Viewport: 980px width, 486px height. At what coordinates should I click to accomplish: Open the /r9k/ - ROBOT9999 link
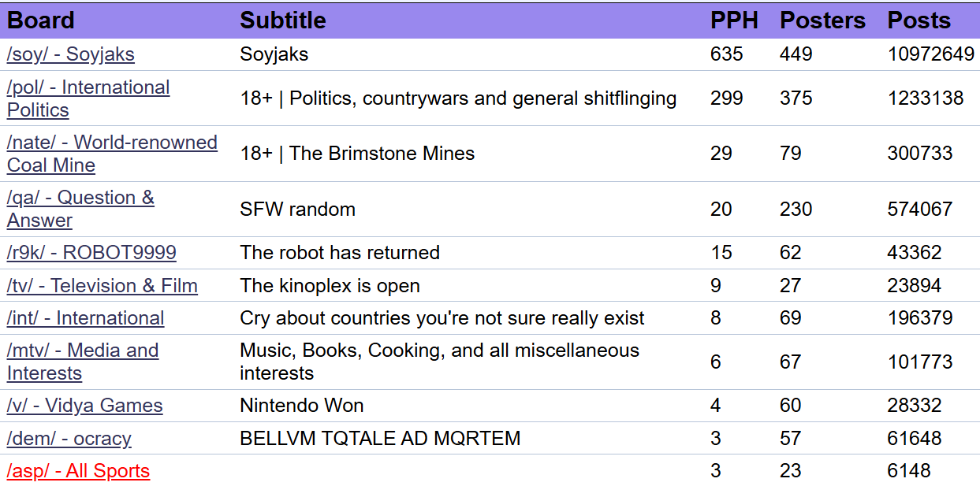tap(91, 253)
